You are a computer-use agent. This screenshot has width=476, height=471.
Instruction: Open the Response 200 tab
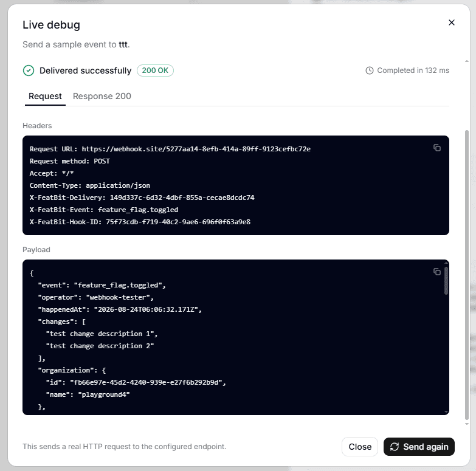tap(102, 96)
